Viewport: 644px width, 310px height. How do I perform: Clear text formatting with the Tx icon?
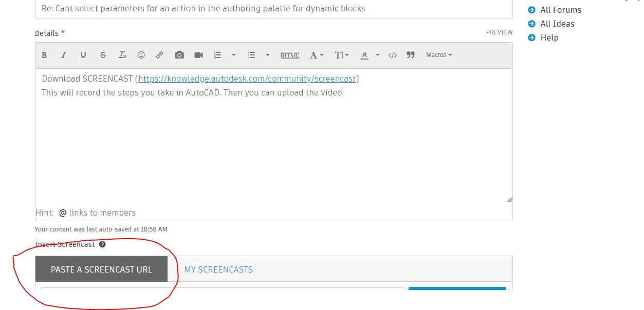(122, 55)
